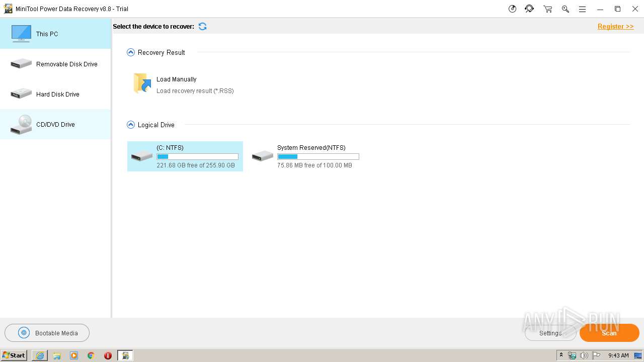Select Hard Disk Drive in the sidebar
This screenshot has height=362, width=644.
point(55,94)
